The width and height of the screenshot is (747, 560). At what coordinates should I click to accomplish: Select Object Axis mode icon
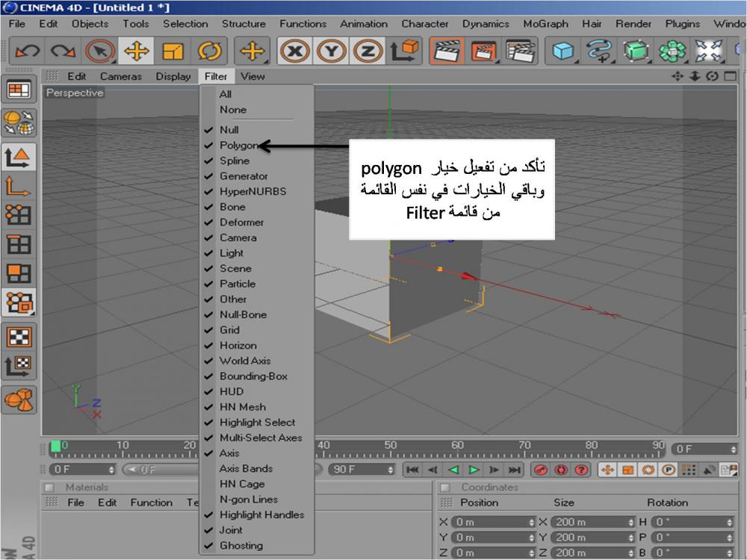coord(19,186)
